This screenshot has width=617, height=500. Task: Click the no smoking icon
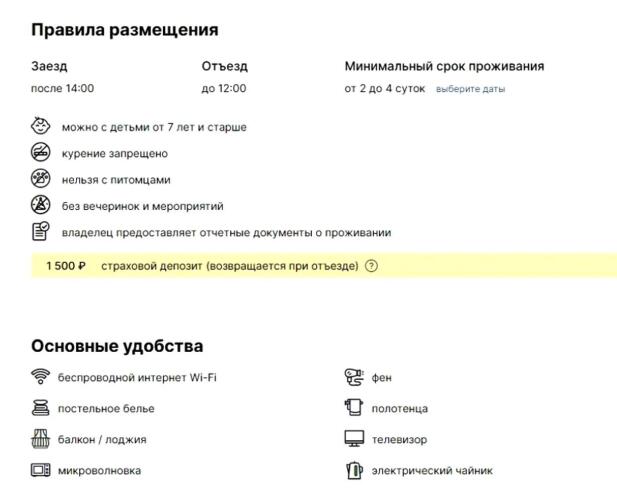tap(41, 152)
